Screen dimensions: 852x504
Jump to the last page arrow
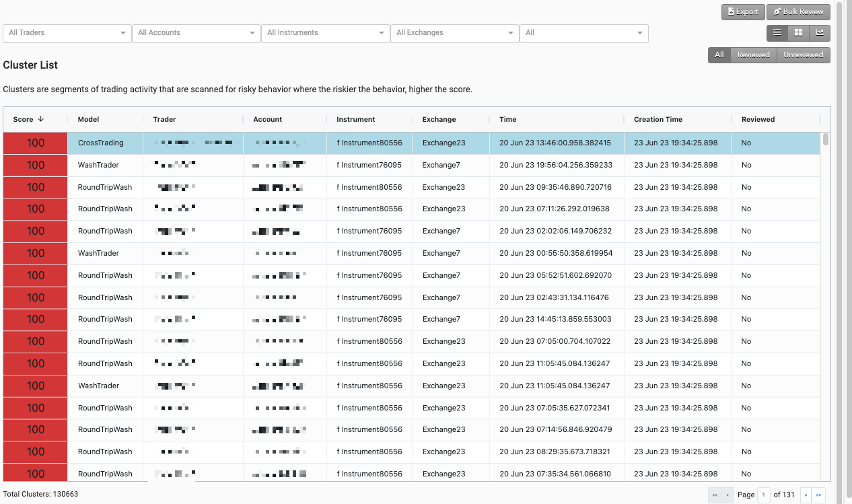coord(819,495)
